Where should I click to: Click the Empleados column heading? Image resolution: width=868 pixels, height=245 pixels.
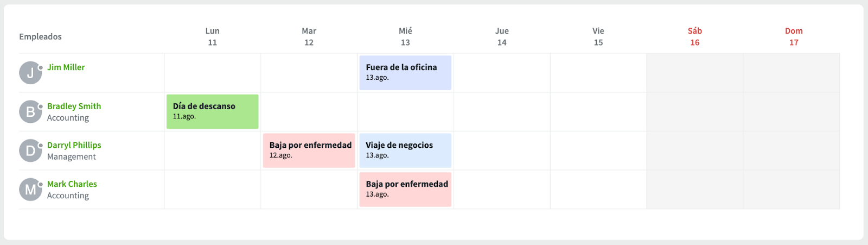pos(40,36)
